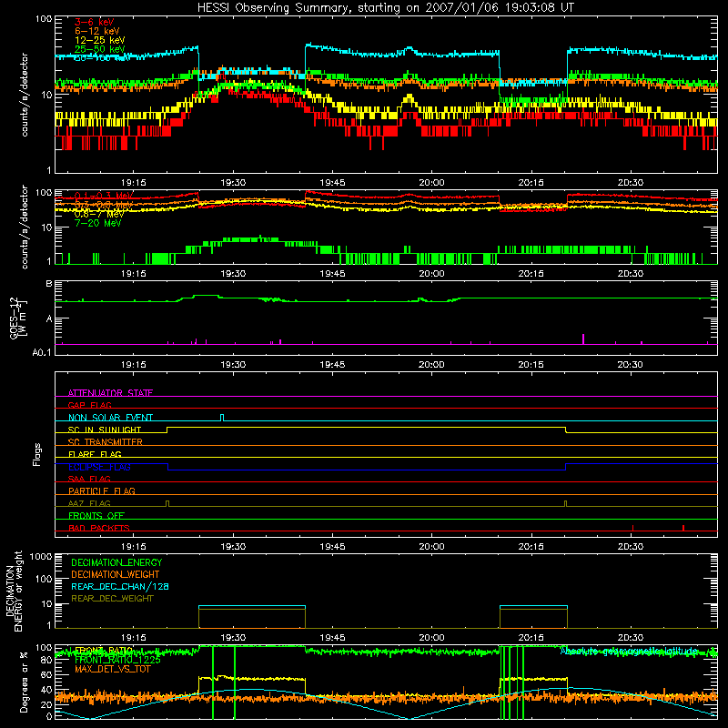Click the '19:15' tick below the keV panel
The width and height of the screenshot is (728, 728).
133,183
